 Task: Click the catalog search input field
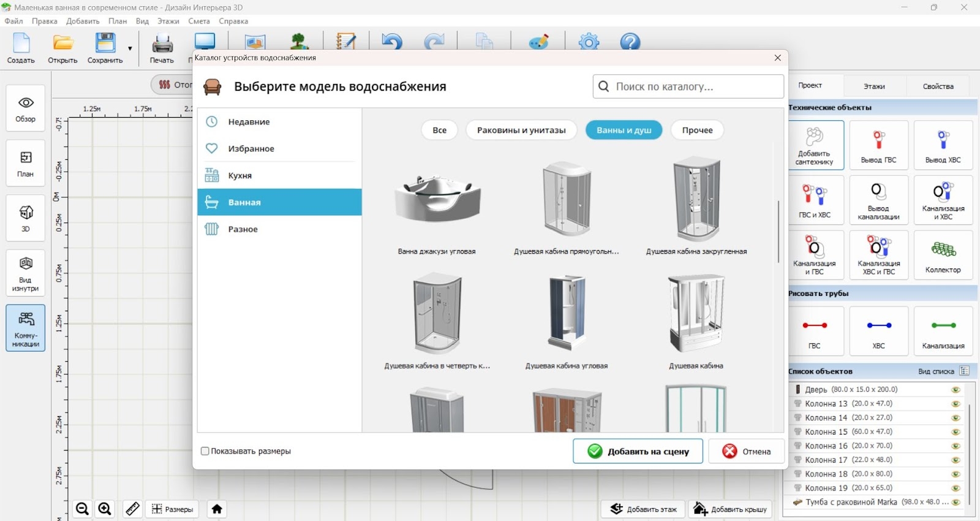pos(695,86)
